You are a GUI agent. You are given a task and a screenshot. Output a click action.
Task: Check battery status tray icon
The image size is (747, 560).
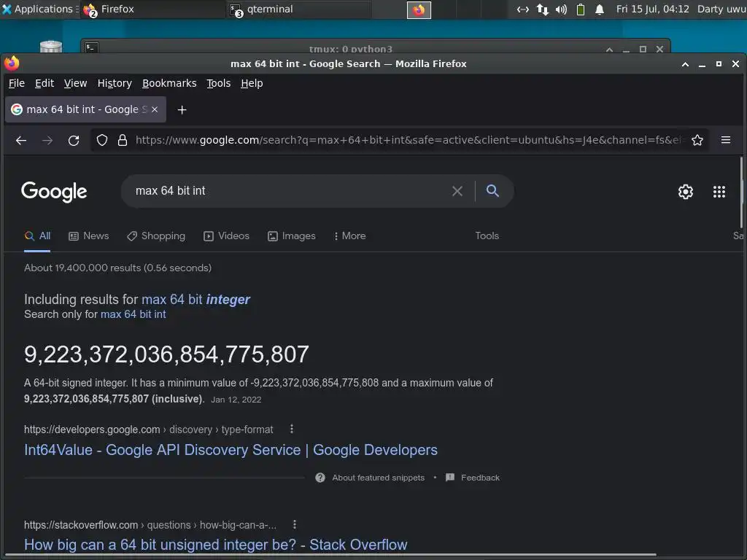coord(580,9)
